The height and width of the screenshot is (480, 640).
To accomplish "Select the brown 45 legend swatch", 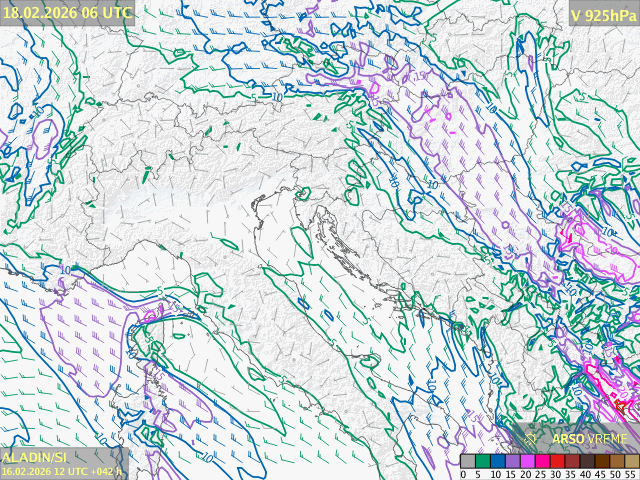I will 602,460.
